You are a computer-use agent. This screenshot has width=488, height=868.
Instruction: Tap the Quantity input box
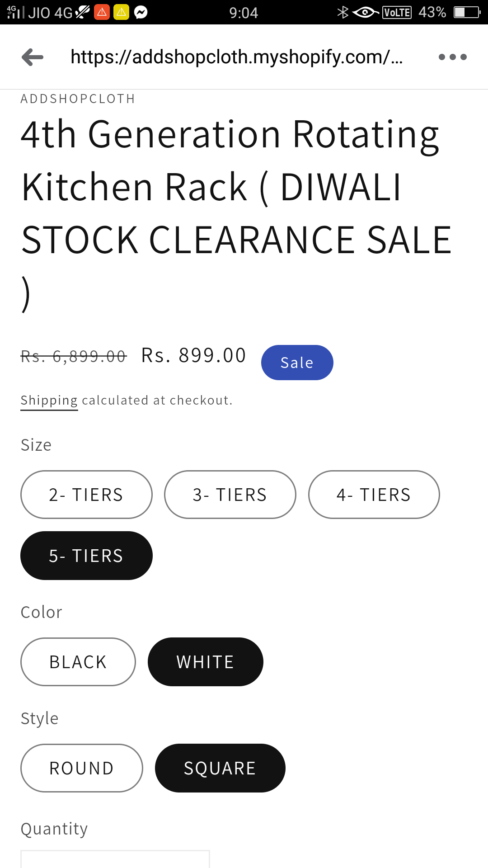click(x=115, y=860)
